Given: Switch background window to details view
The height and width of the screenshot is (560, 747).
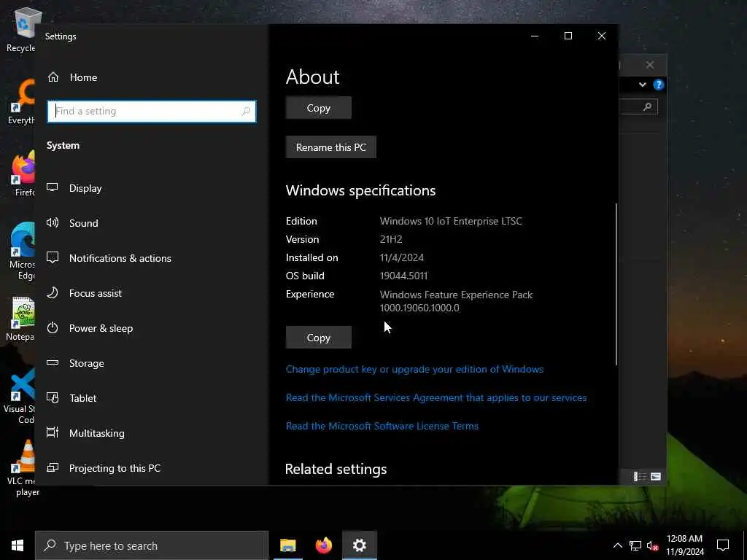Looking at the screenshot, I should [639, 477].
